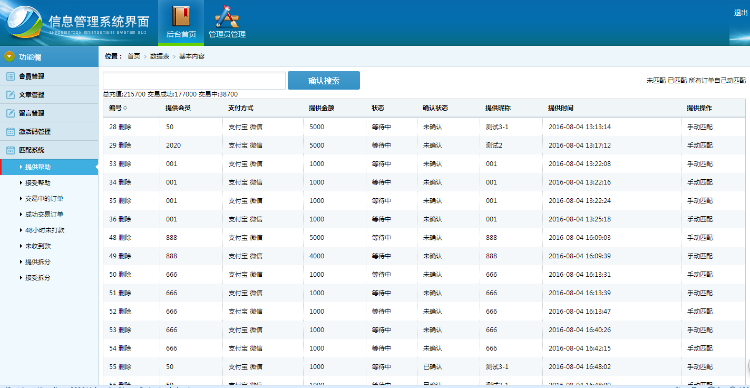This screenshot has height=388, width=750.
Task: Go to 首页 in the breadcrumb
Action: 133,56
